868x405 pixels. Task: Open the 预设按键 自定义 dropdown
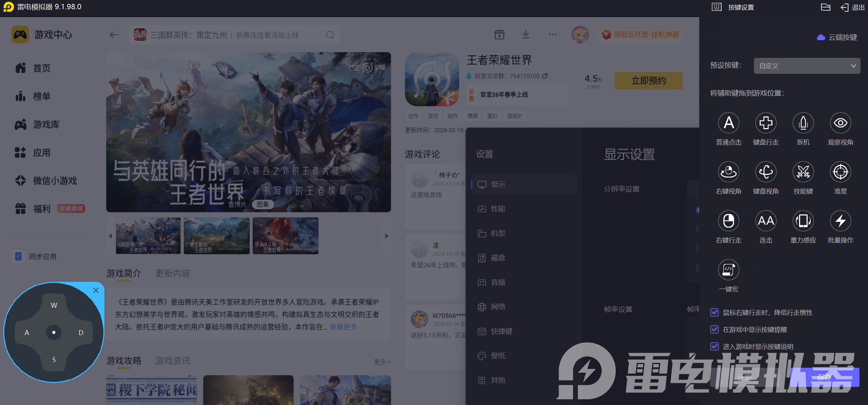pos(807,66)
